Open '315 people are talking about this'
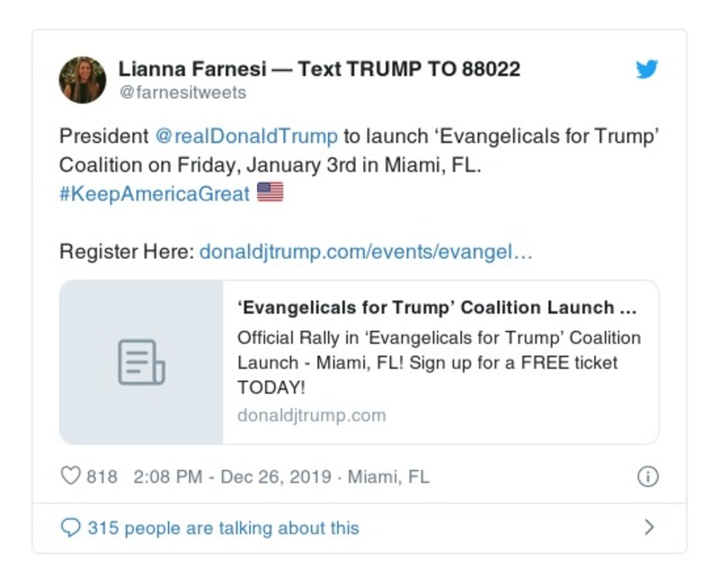This screenshot has width=719, height=588. click(x=223, y=528)
